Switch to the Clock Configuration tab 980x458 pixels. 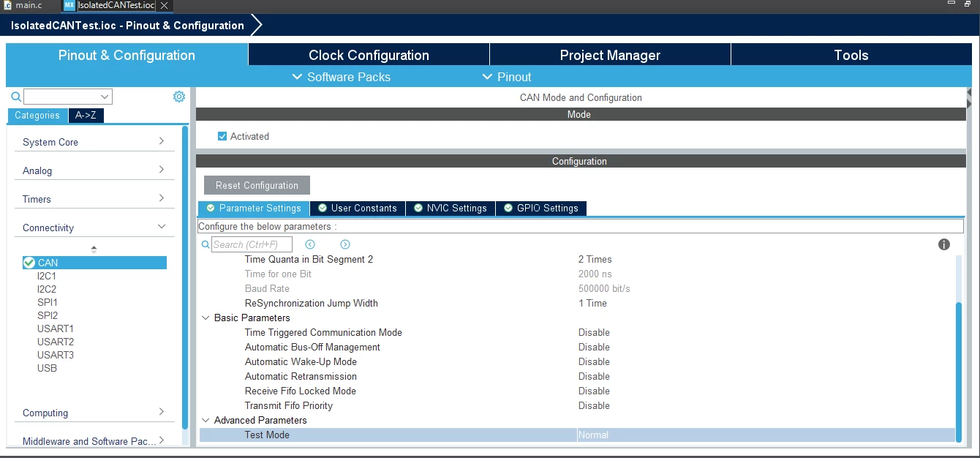pos(369,55)
